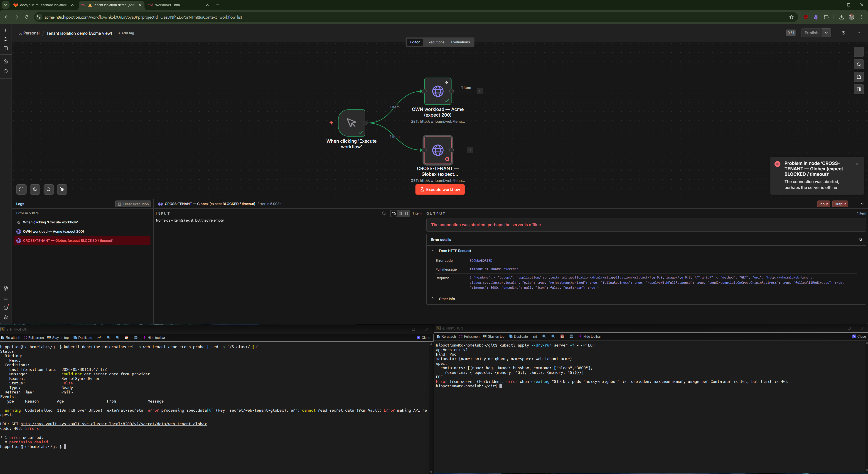Select the When clicking 'Execute workflow' log entry
868x474 pixels.
pos(82,222)
